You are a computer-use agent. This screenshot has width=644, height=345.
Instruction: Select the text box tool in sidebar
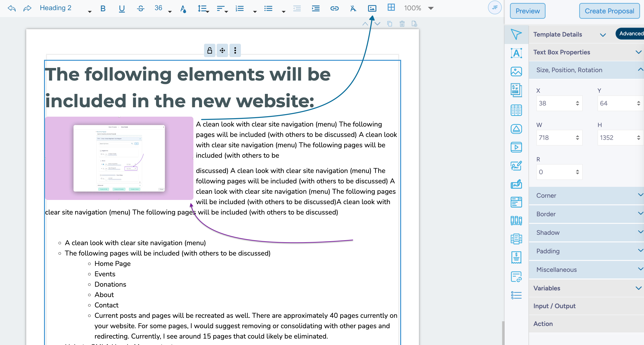click(516, 53)
